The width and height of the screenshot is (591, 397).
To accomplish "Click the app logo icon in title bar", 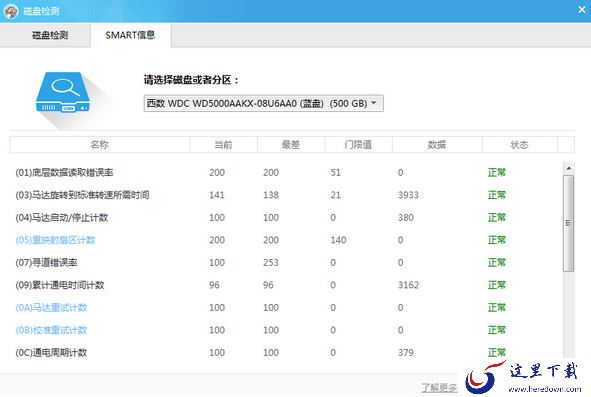I will (11, 11).
